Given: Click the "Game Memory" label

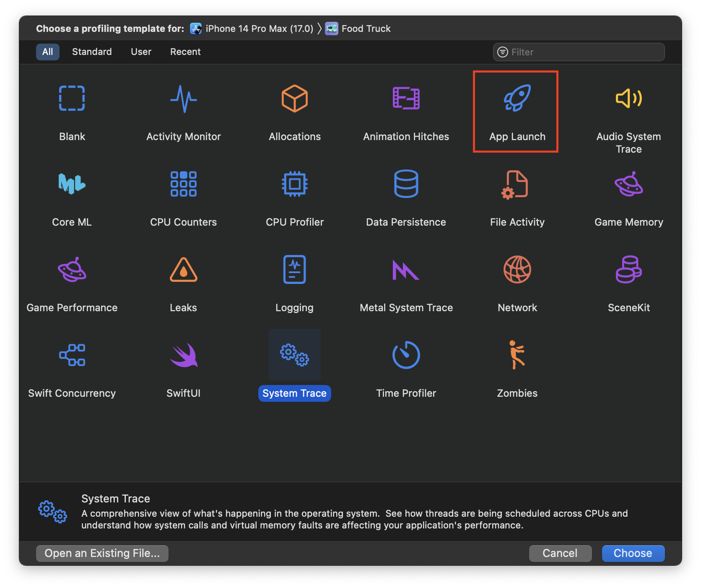Looking at the screenshot, I should pyautogui.click(x=628, y=222).
